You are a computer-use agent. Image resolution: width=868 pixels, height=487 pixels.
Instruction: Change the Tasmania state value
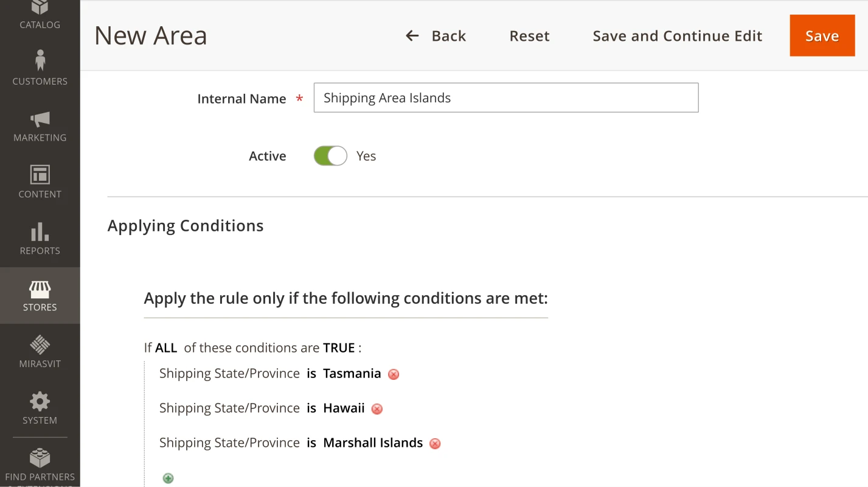(x=352, y=374)
